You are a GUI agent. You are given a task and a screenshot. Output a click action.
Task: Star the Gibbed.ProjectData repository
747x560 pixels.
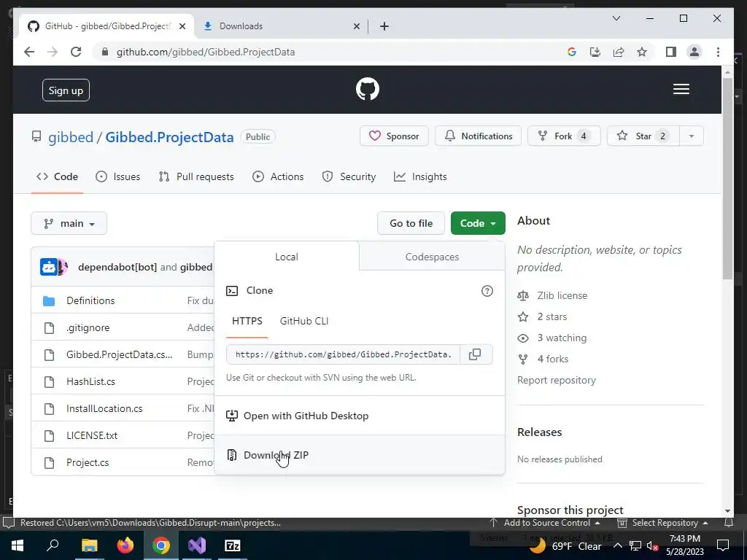coord(643,136)
